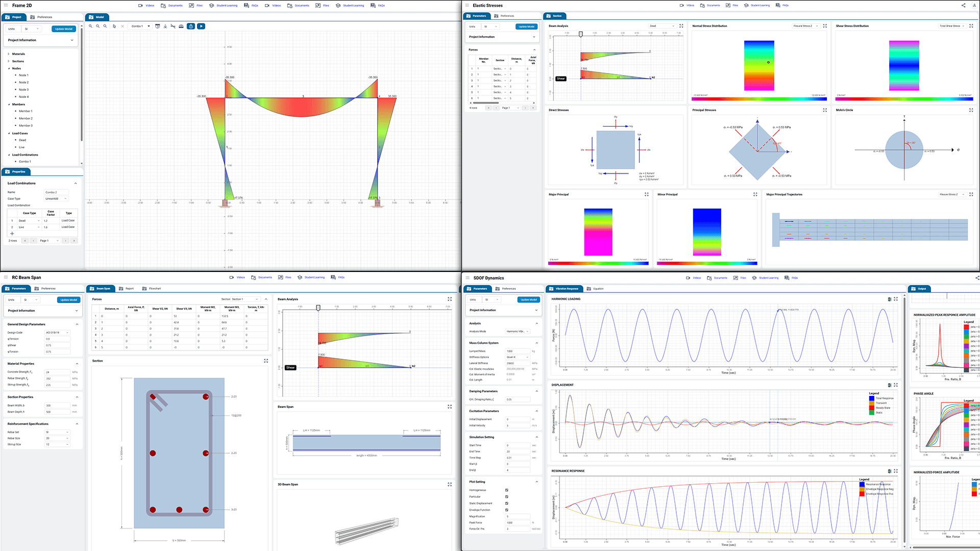Expand the Mohr's Circle panel to fullscreen
Viewport: 980px width, 551px height.
(971, 110)
